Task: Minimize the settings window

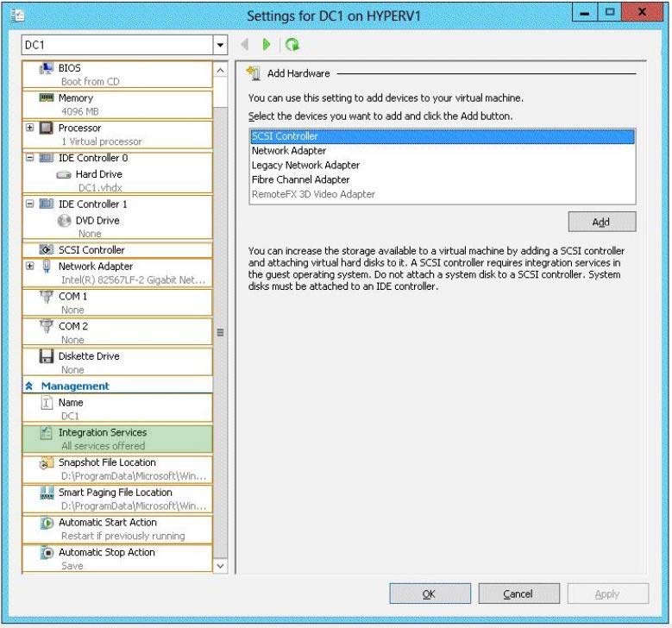Action: 585,13
